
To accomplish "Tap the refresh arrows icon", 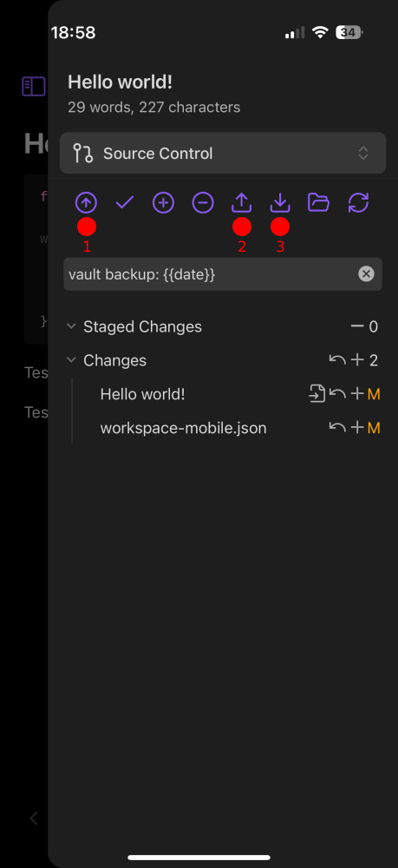I will tap(358, 202).
